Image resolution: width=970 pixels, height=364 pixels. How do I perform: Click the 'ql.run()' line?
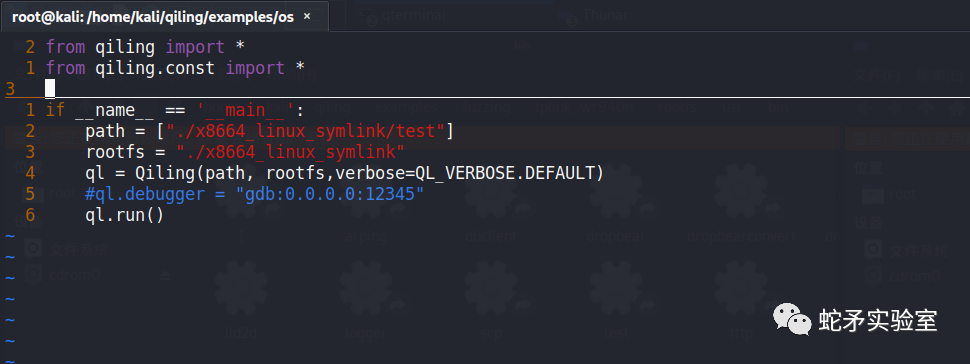pos(124,216)
